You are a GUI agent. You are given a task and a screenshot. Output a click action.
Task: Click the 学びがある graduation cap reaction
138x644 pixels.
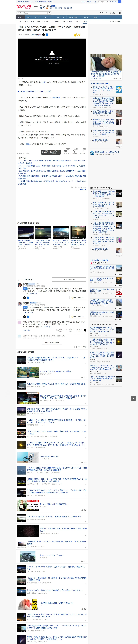point(66,151)
